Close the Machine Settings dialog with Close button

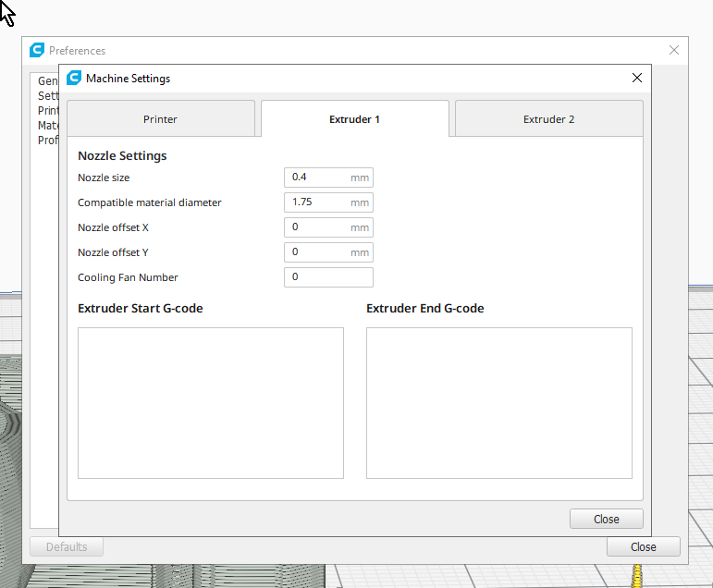[606, 519]
